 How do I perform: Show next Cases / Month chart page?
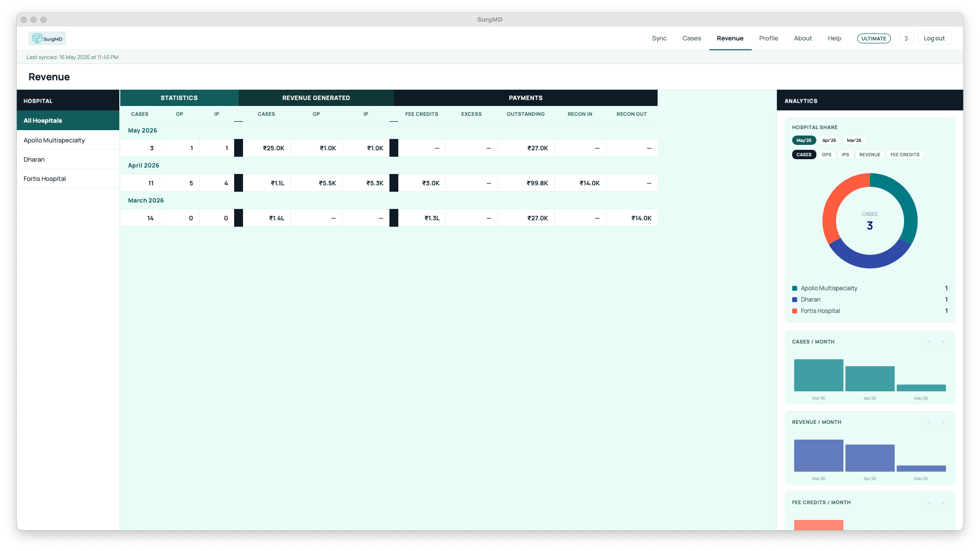coord(943,342)
